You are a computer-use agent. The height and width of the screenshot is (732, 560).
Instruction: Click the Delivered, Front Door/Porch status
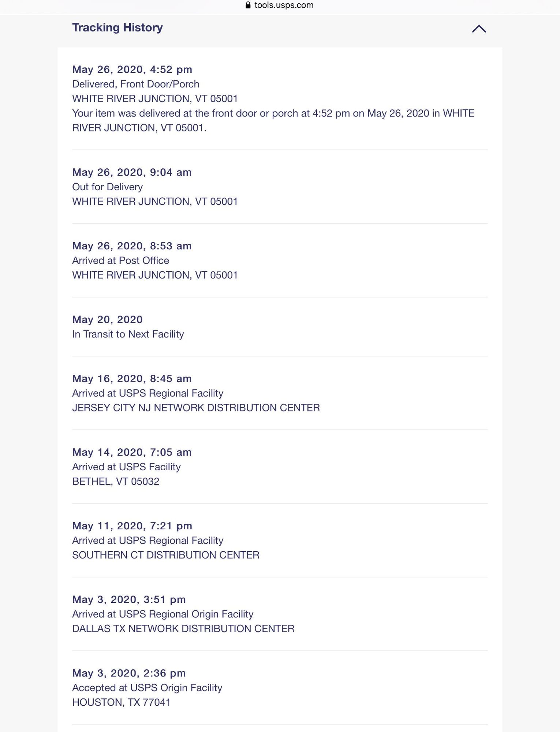point(136,84)
